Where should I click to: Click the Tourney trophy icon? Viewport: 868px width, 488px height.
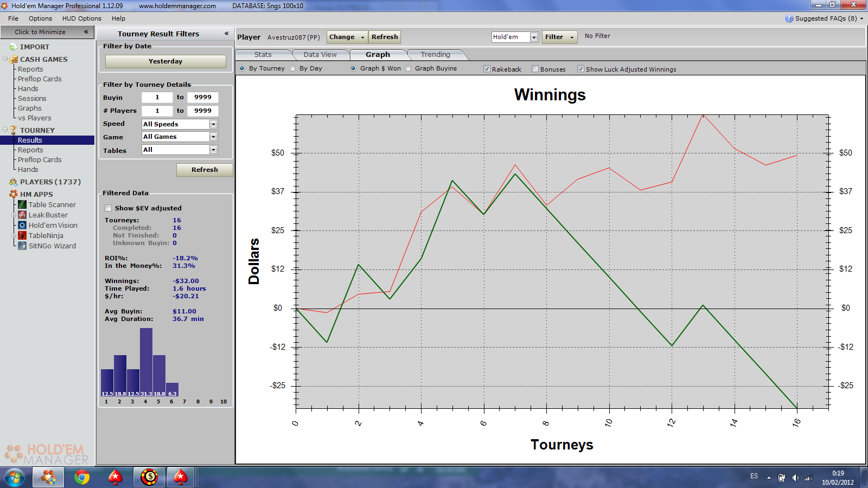(x=14, y=130)
